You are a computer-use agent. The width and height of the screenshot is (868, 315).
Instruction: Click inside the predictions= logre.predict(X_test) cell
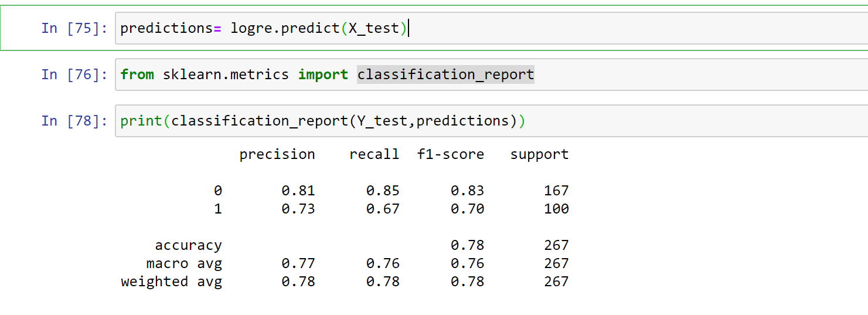tap(491, 28)
